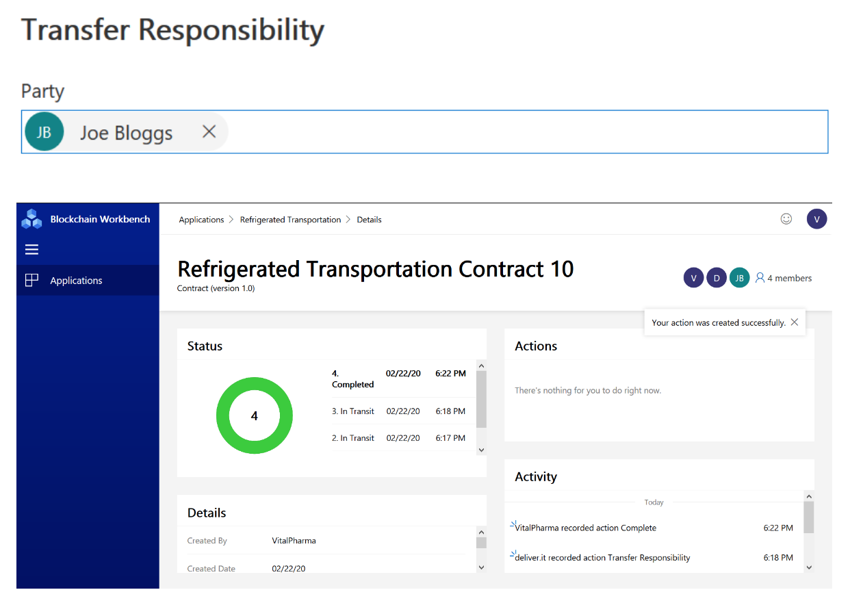Click the Activity panel scroll down arrow
Image resolution: width=850 pixels, height=616 pixels.
point(809,567)
